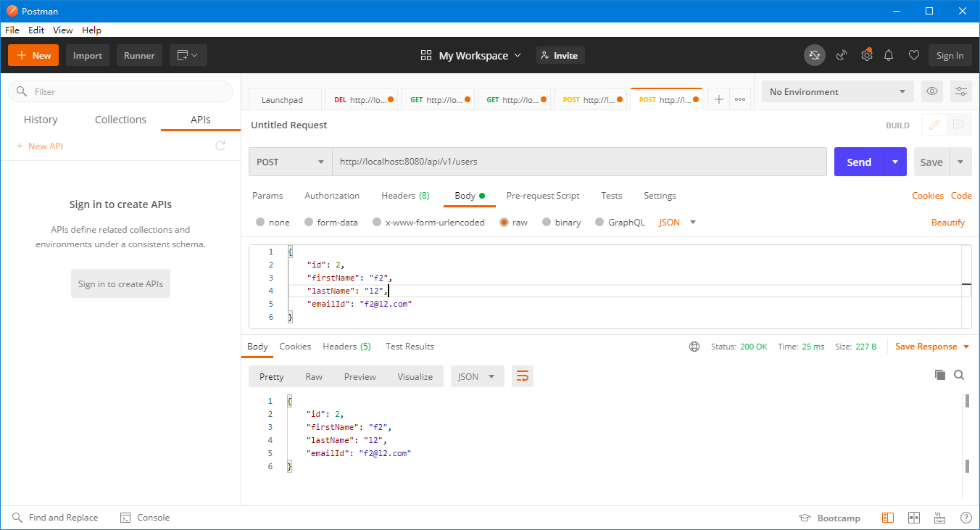980x530 pixels.
Task: Click the Invite button
Action: (560, 55)
